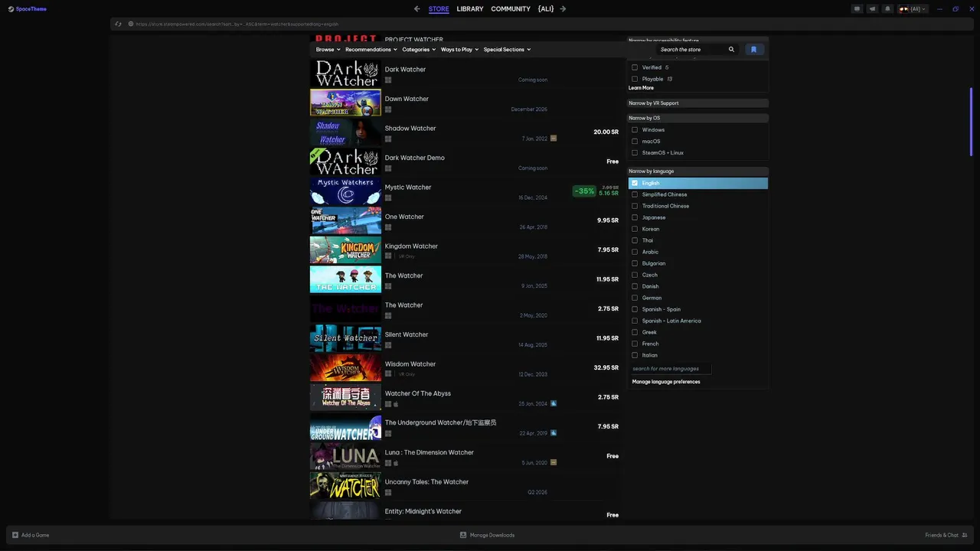Check the Japanese language filter
The height and width of the screenshot is (551, 980).
[x=635, y=217]
